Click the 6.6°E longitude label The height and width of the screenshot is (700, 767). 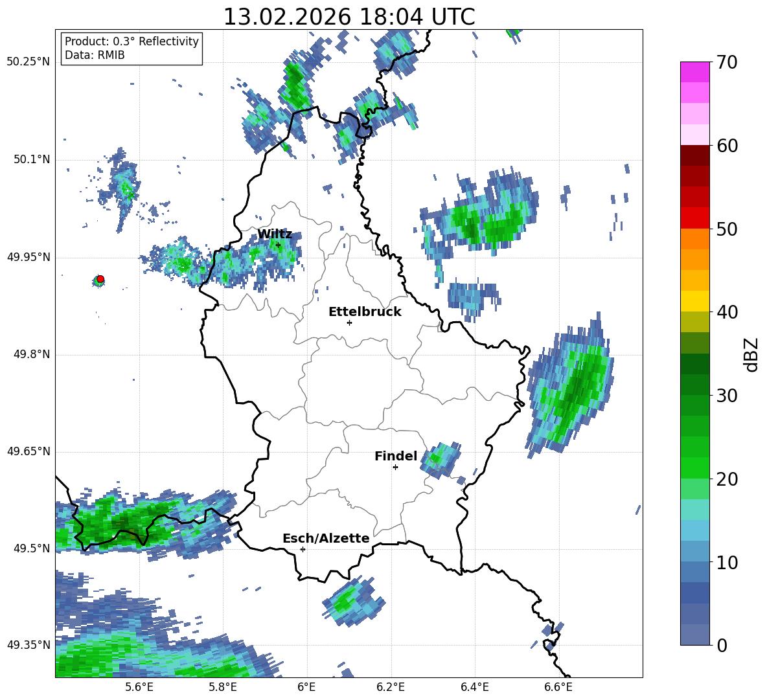click(x=558, y=687)
